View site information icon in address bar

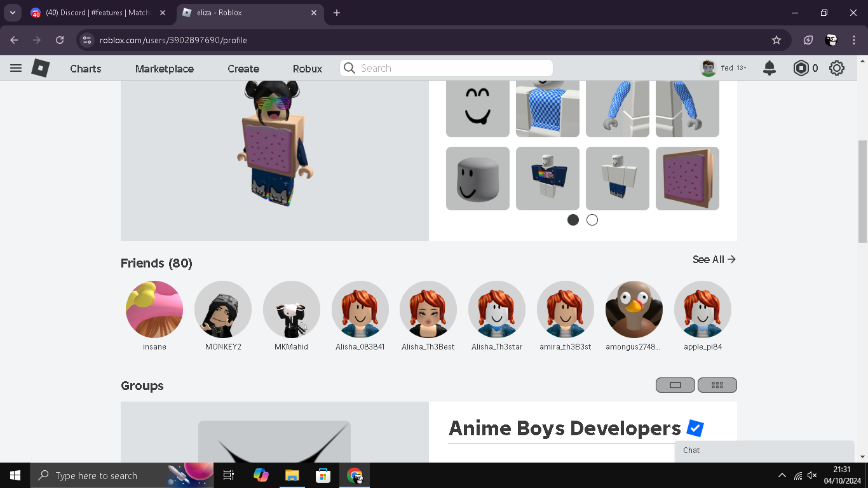click(x=88, y=40)
